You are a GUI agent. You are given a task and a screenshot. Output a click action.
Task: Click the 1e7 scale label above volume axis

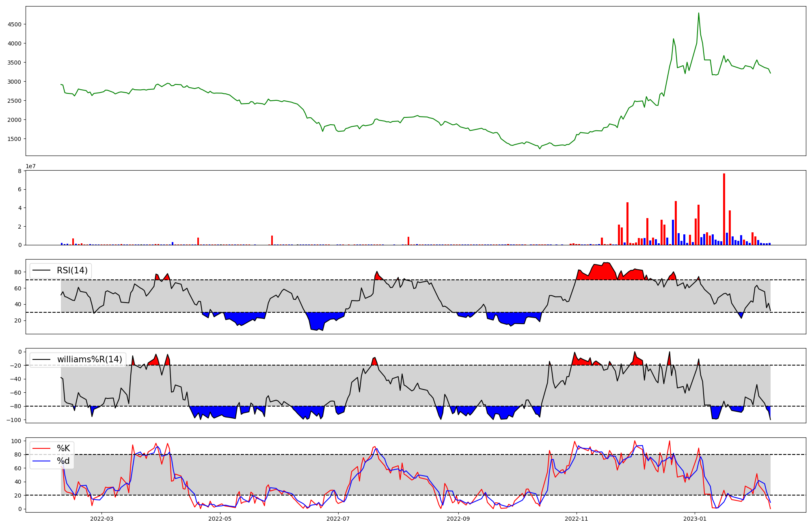(x=31, y=167)
